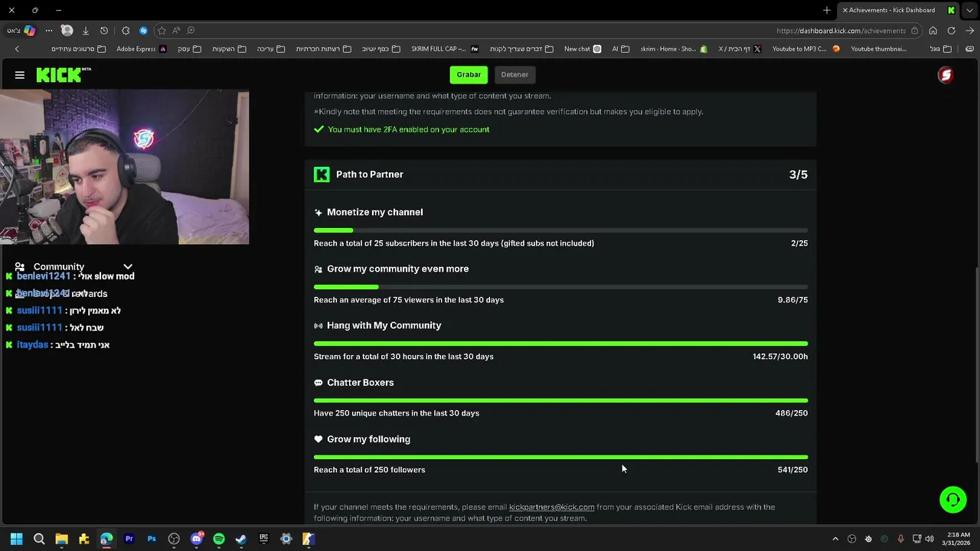Open the Kick hamburger sidebar menu
This screenshot has height=551, width=980.
tap(20, 75)
